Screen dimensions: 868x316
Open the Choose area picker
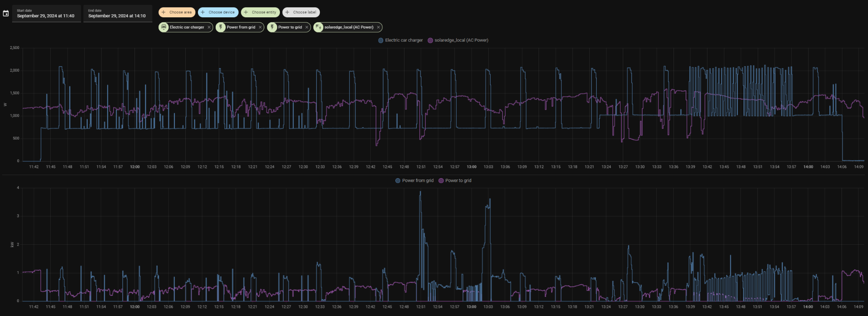tap(177, 12)
